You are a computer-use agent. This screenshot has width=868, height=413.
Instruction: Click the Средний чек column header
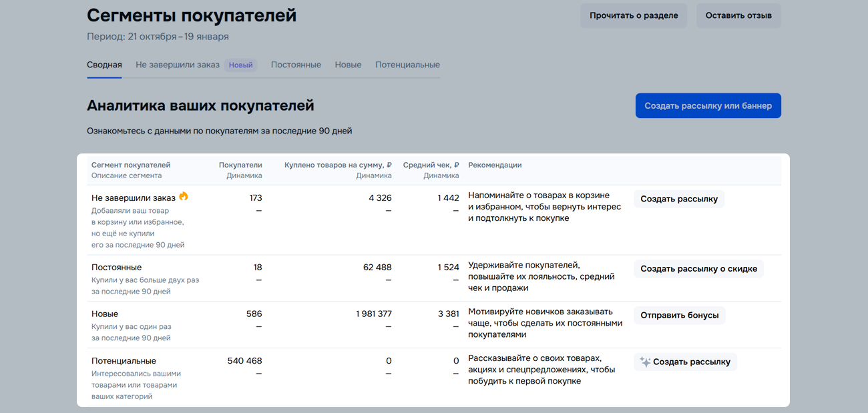431,165
